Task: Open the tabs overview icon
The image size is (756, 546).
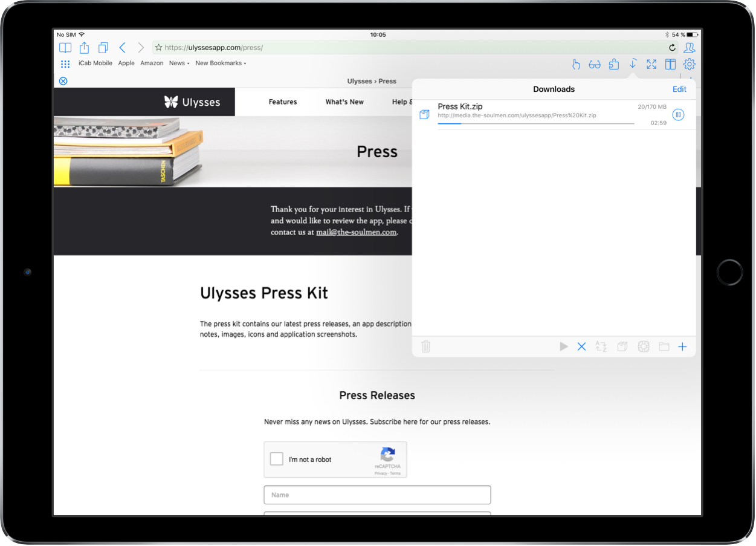Action: tap(103, 48)
